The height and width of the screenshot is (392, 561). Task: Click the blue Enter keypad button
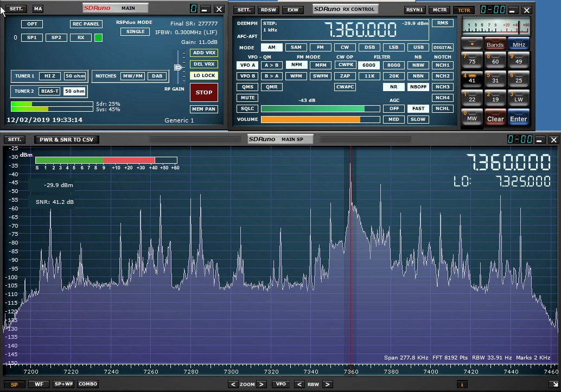[519, 117]
